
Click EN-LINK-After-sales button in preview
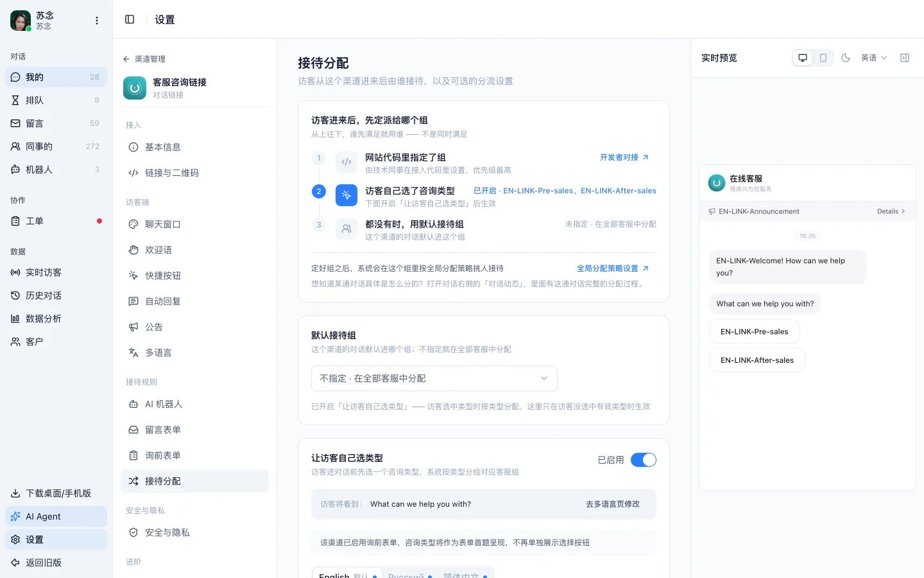(x=757, y=360)
